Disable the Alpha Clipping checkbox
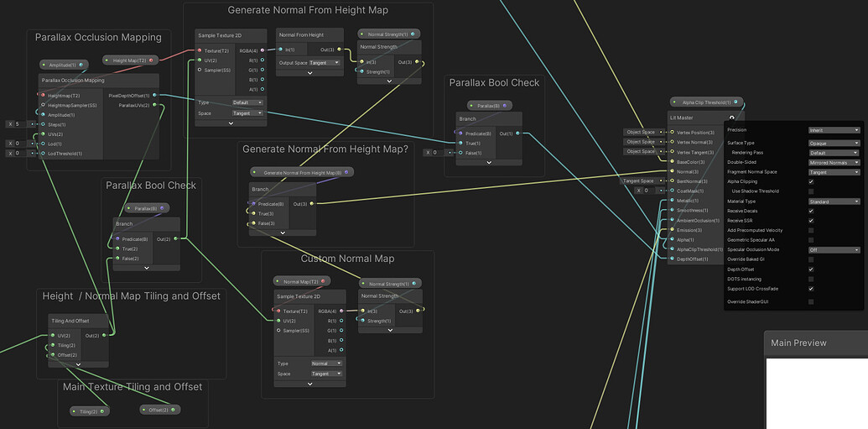Viewport: 868px width, 429px height. point(811,181)
